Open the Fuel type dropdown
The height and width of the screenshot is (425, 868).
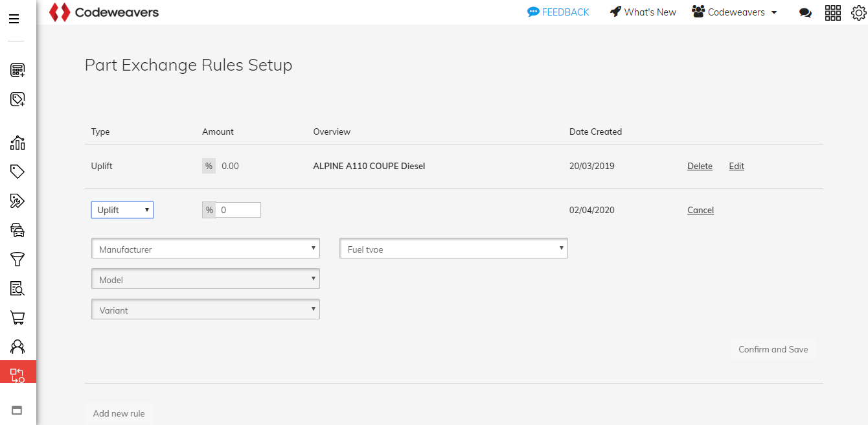pyautogui.click(x=453, y=249)
